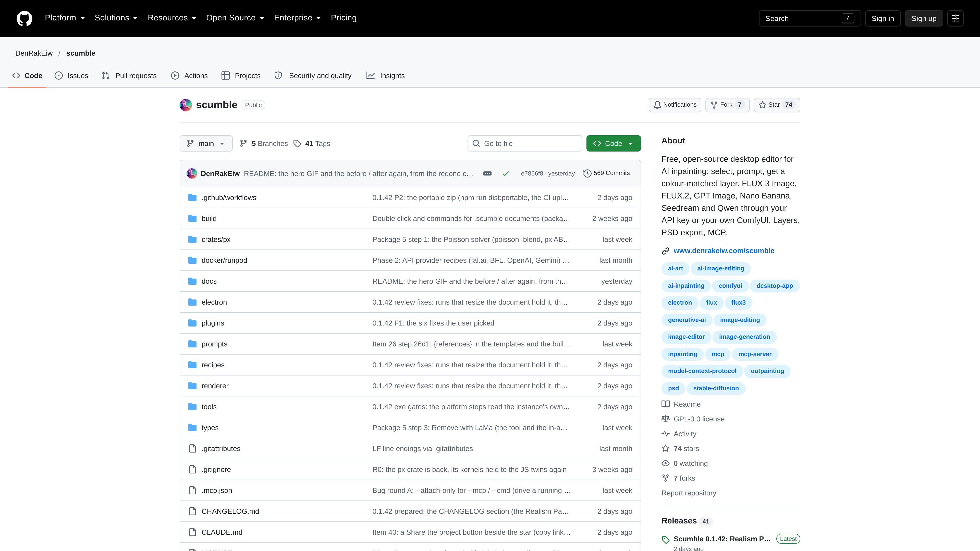Open the 5 Branches link
The height and width of the screenshot is (551, 980).
(264, 143)
